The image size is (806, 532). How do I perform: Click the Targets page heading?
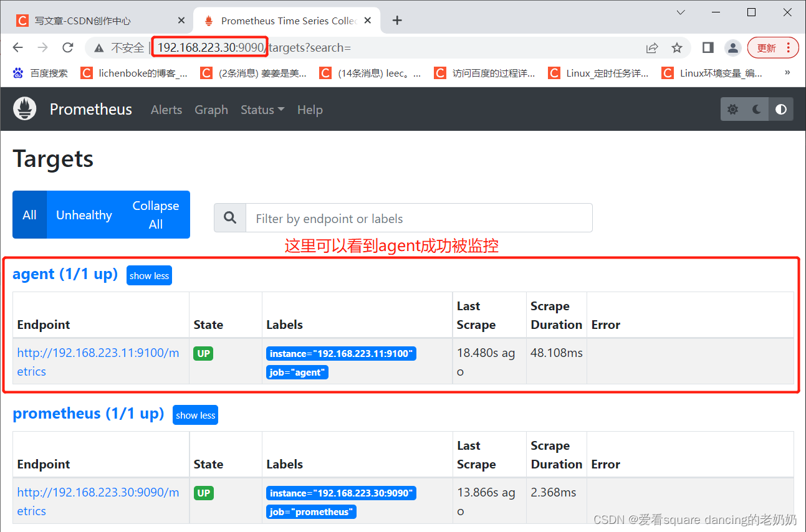coord(53,159)
